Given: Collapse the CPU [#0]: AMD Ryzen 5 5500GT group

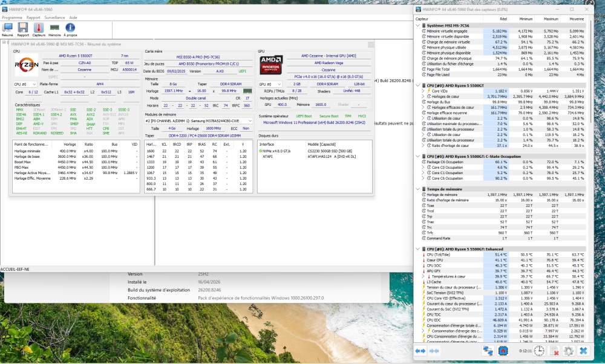Looking at the screenshot, I should [x=418, y=86].
